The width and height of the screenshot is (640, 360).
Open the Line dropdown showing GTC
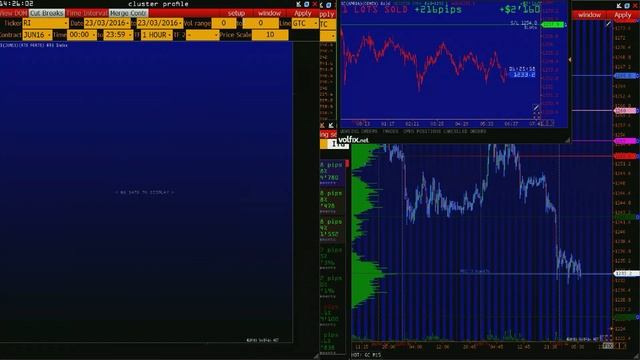point(305,23)
